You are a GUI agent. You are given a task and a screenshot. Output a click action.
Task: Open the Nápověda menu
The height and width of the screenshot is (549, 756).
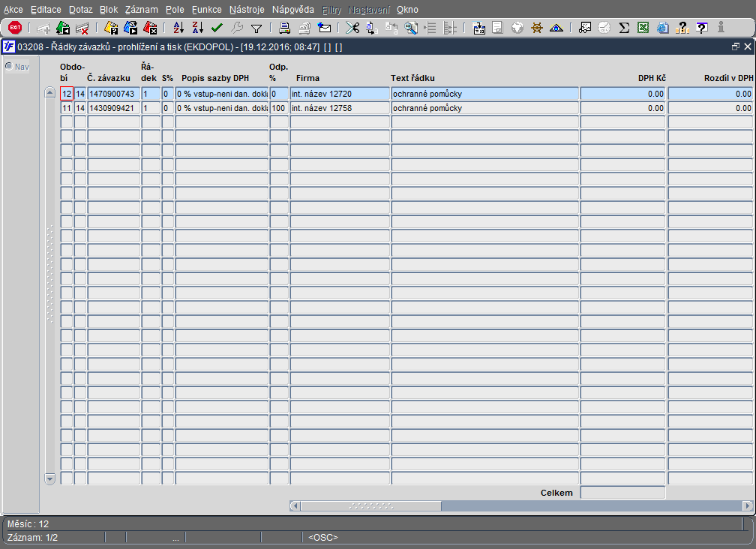[292, 10]
